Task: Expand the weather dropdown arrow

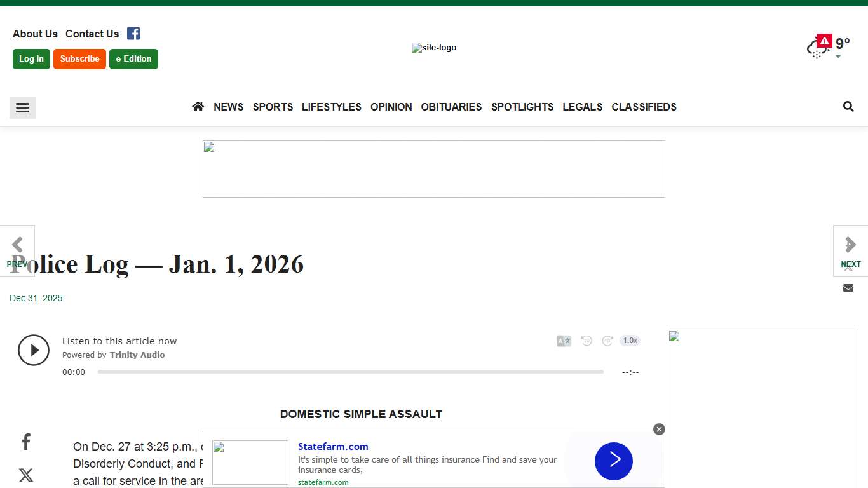Action: (x=838, y=57)
